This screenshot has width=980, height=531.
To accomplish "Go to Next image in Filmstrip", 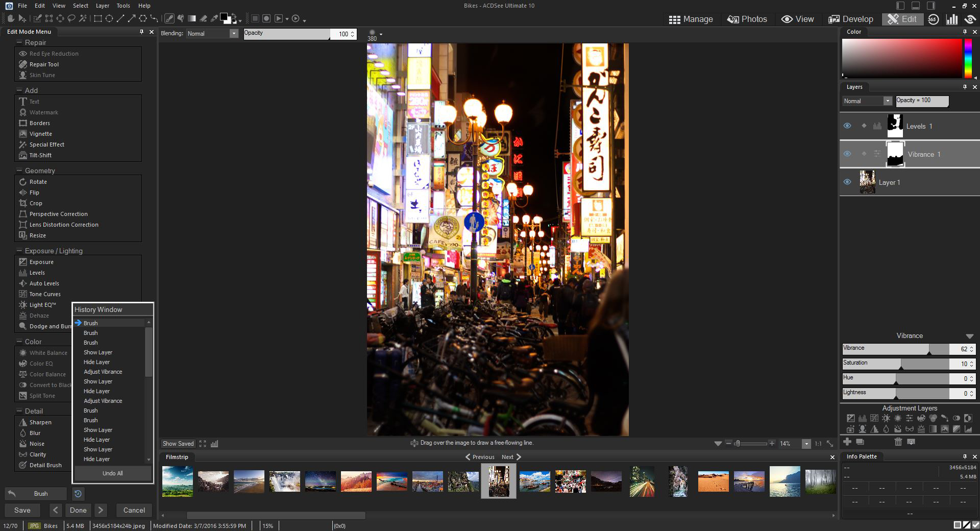I will (x=511, y=457).
